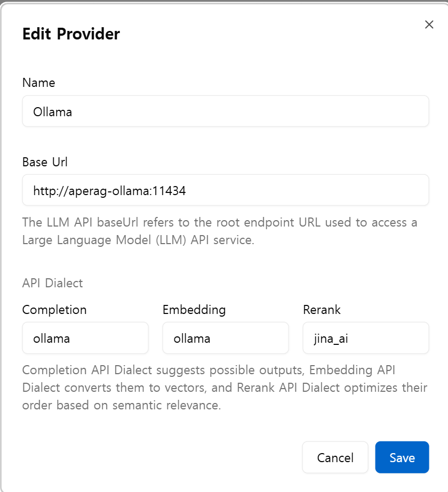Click the Edit Provider heading
Viewport: 448px width, 492px height.
71,34
